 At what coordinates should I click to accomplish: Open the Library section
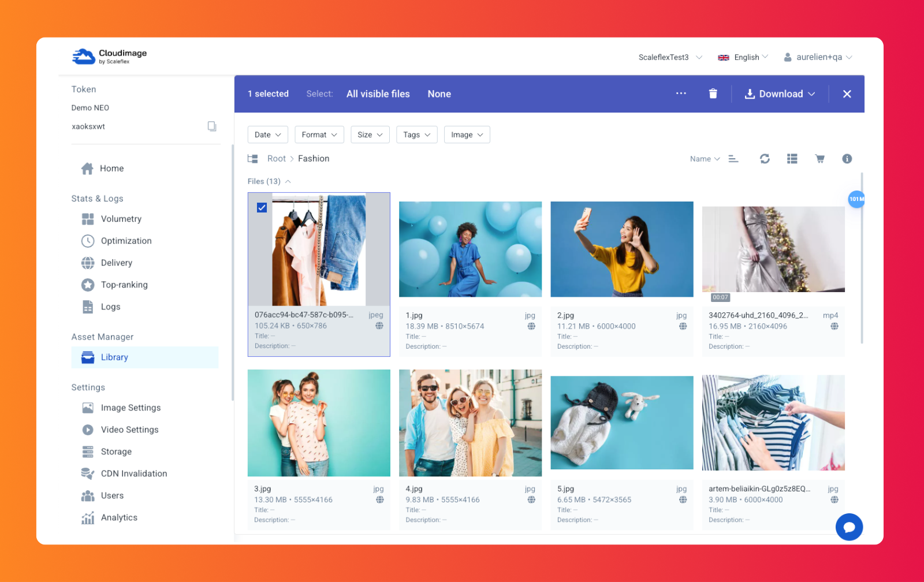tap(114, 357)
